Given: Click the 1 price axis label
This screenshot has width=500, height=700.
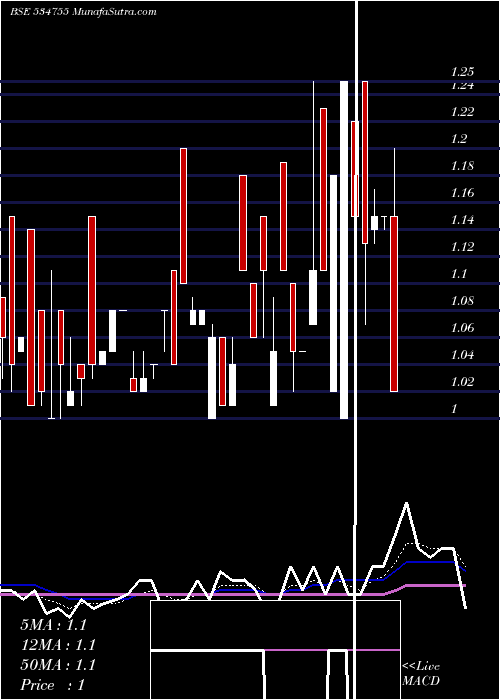Looking at the screenshot, I should coord(454,408).
